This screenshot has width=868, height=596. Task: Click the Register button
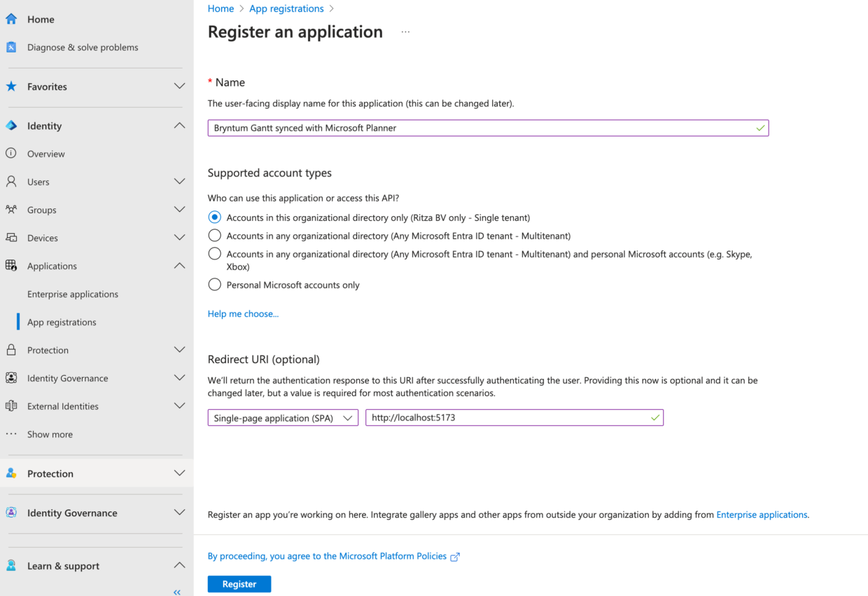[x=239, y=583]
